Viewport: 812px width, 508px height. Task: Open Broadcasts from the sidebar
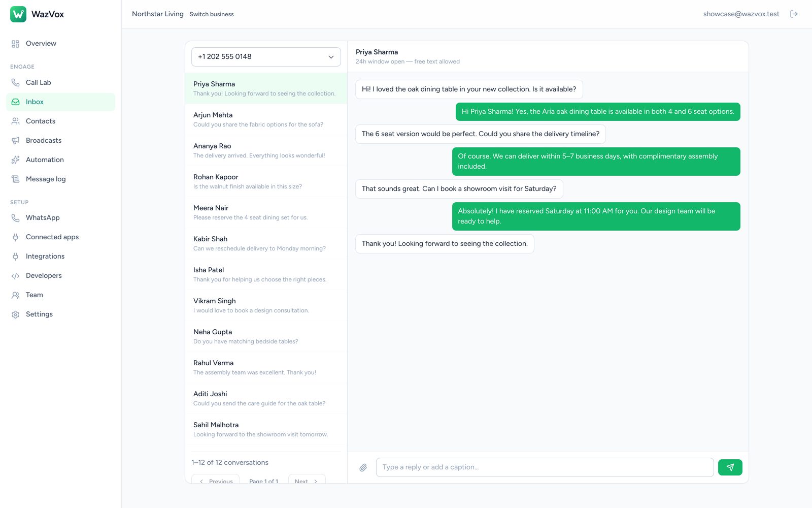pos(60,140)
